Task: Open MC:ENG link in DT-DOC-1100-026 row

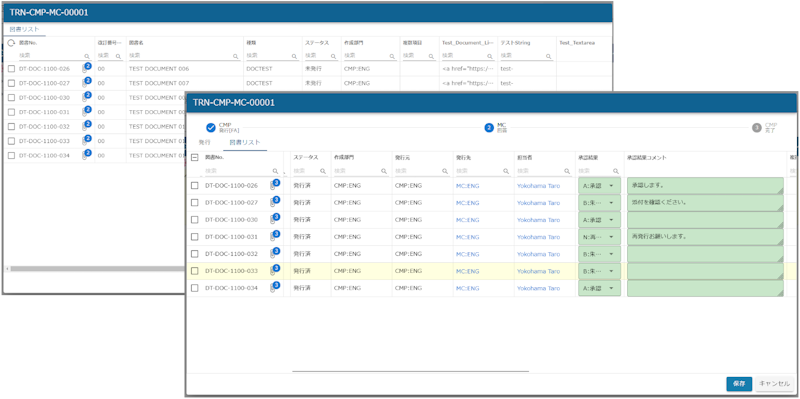Action: 467,186
